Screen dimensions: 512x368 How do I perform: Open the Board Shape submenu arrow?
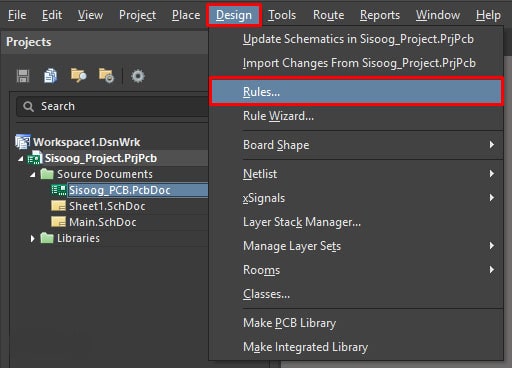492,145
